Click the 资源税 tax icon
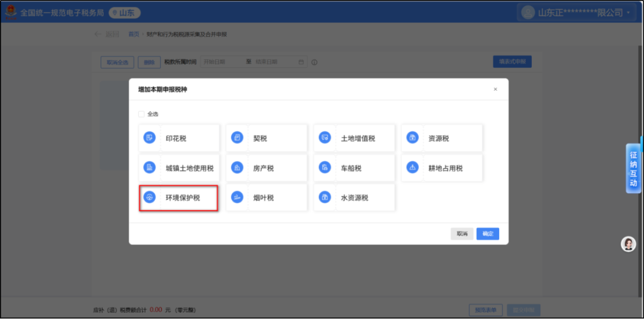 (x=413, y=138)
